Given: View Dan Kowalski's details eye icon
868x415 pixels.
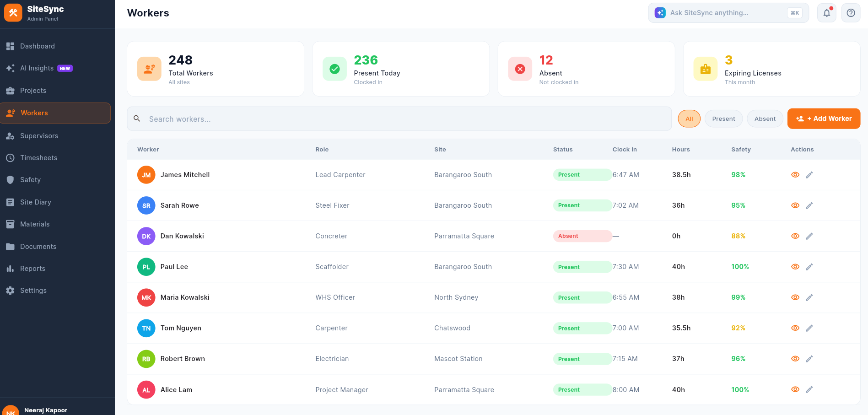Looking at the screenshot, I should point(795,236).
